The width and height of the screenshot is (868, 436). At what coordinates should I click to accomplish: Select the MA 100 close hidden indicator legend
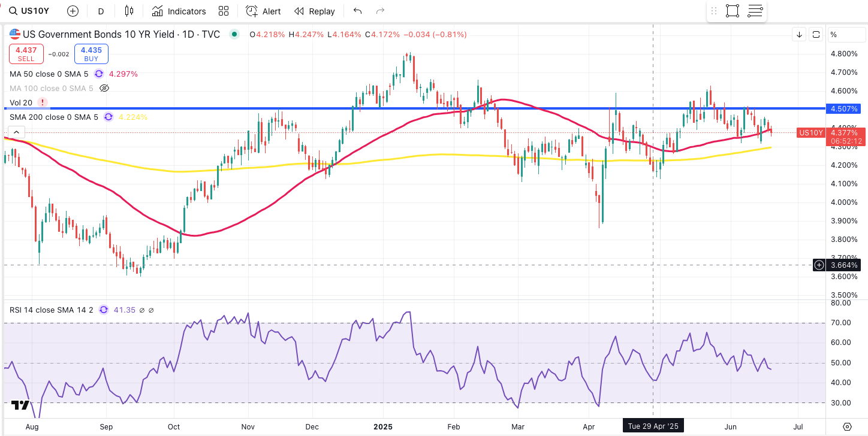[51, 88]
